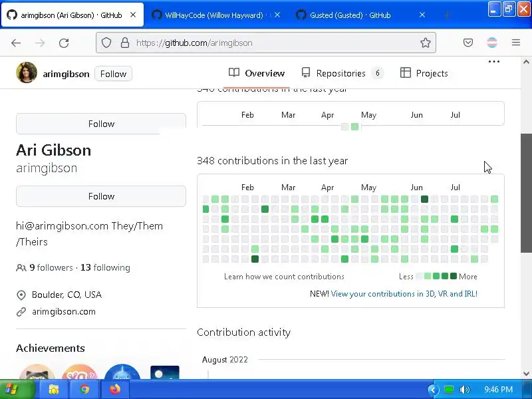Close the arimgibson GitHub tab
This screenshot has height=399, width=532.
133,15
